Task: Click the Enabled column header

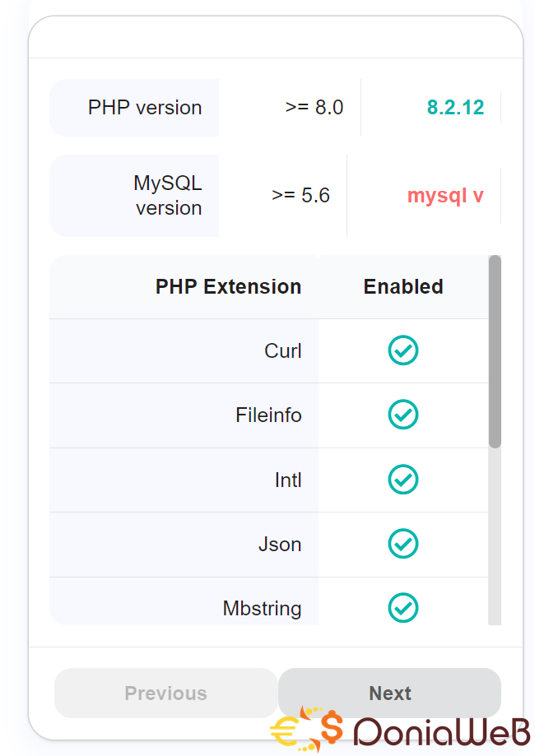Action: tap(403, 286)
